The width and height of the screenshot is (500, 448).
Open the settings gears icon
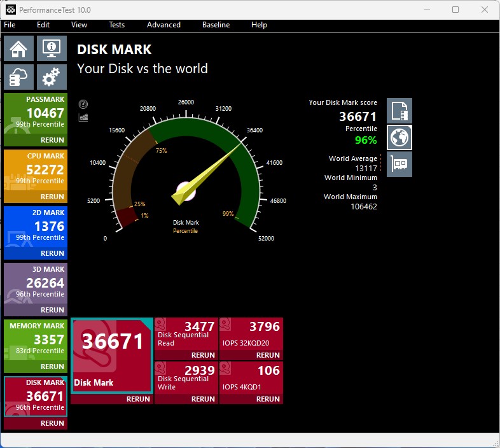tap(52, 78)
